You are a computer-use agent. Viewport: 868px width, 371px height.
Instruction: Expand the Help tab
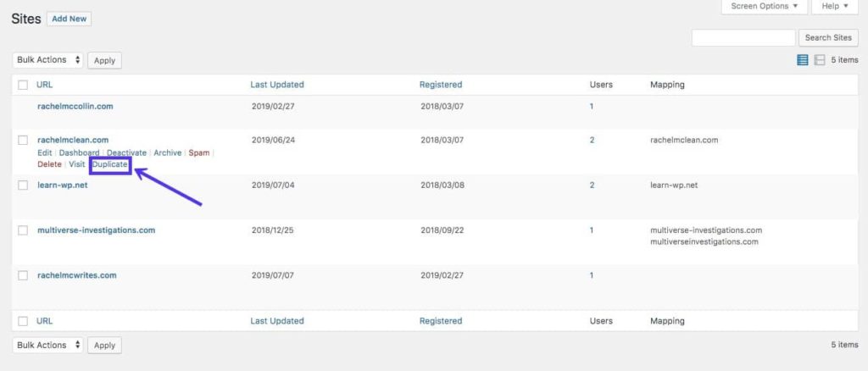(x=834, y=7)
